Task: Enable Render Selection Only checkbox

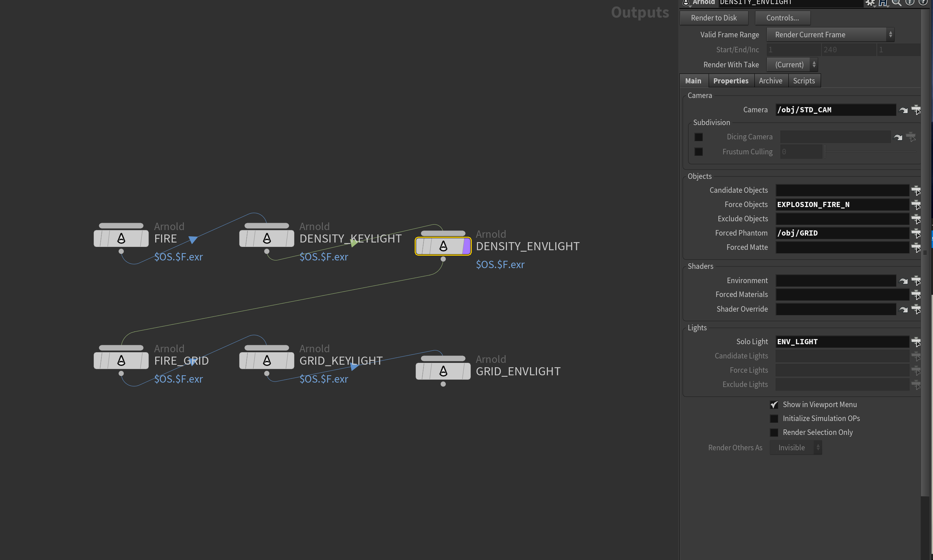Action: (774, 432)
